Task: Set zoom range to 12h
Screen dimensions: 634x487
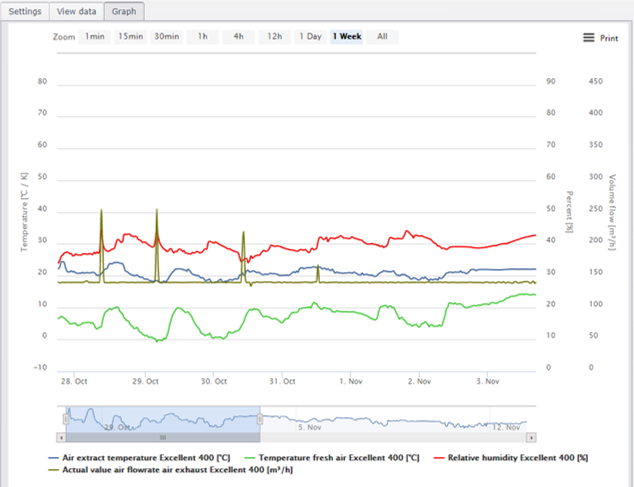Action: point(275,37)
